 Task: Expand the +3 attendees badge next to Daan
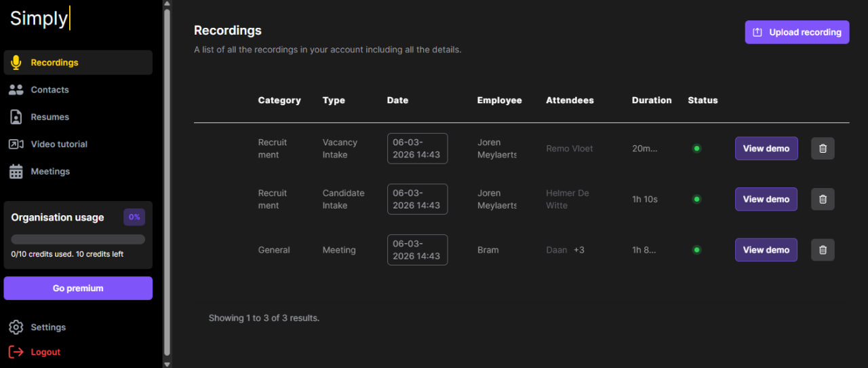[579, 250]
